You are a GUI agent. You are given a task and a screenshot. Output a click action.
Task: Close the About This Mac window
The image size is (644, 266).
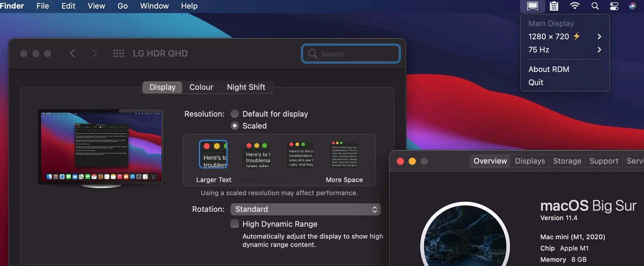click(x=400, y=161)
